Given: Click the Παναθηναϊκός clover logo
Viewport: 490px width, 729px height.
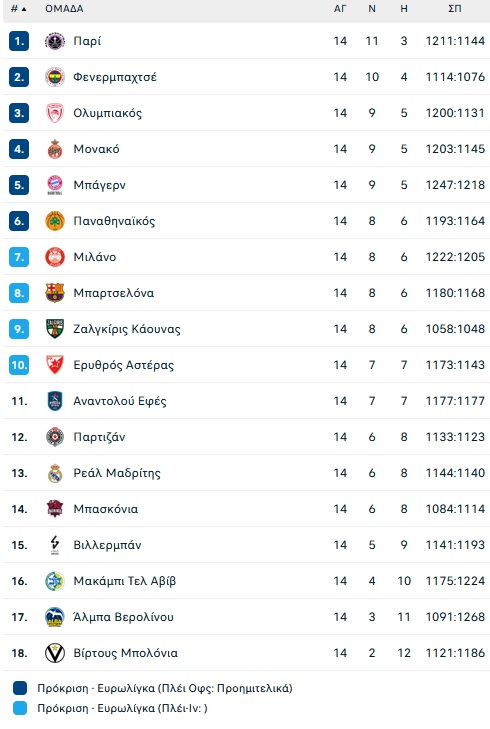Looking at the screenshot, I should pyautogui.click(x=55, y=221).
